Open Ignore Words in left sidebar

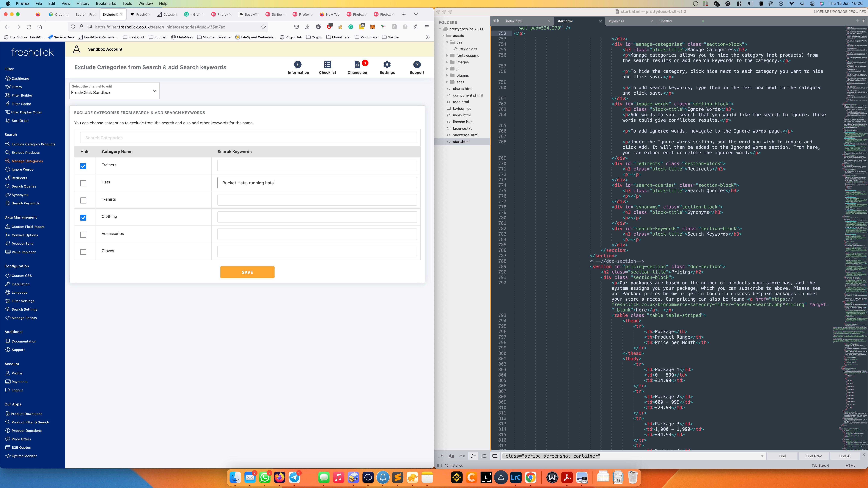[x=22, y=169]
